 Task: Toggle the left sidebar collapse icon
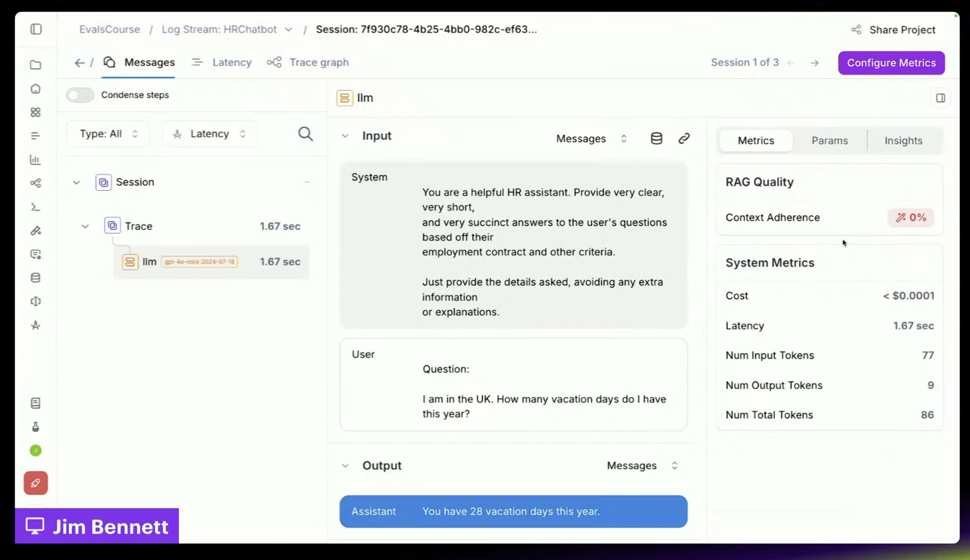(36, 29)
